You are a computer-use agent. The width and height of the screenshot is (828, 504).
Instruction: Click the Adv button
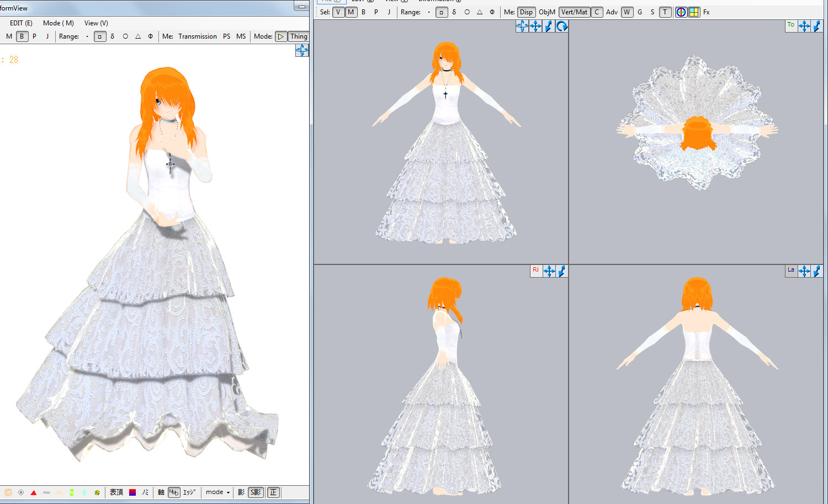(x=612, y=12)
